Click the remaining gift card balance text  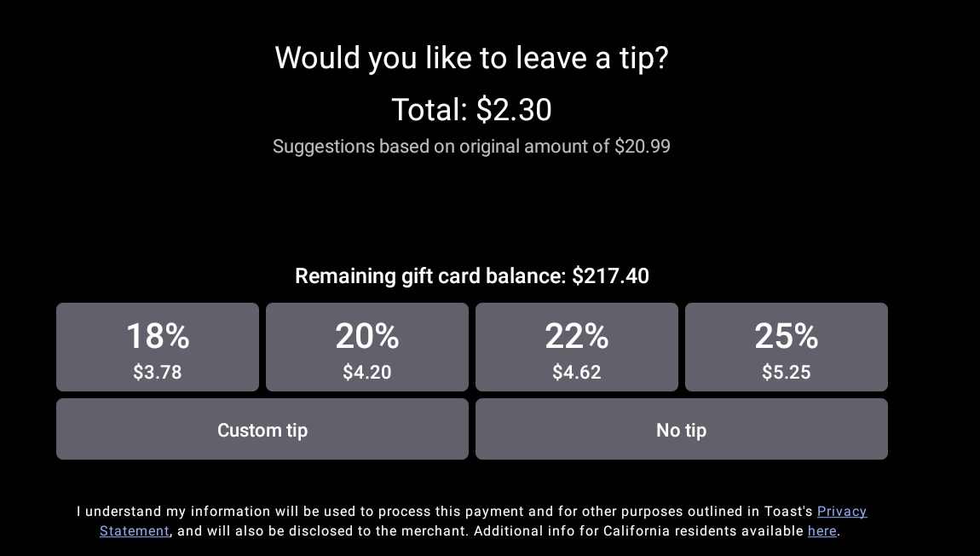(x=430, y=276)
